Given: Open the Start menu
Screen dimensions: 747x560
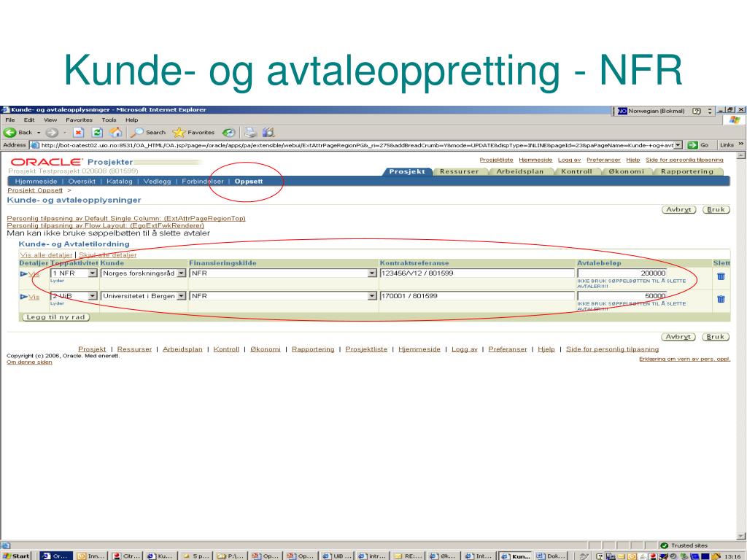Looking at the screenshot, I should (x=16, y=556).
